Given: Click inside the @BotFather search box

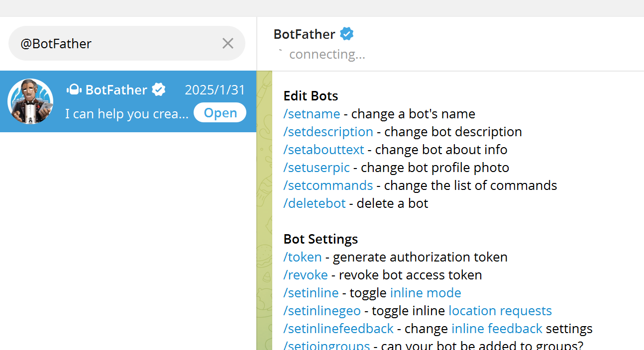Looking at the screenshot, I should pyautogui.click(x=114, y=44).
